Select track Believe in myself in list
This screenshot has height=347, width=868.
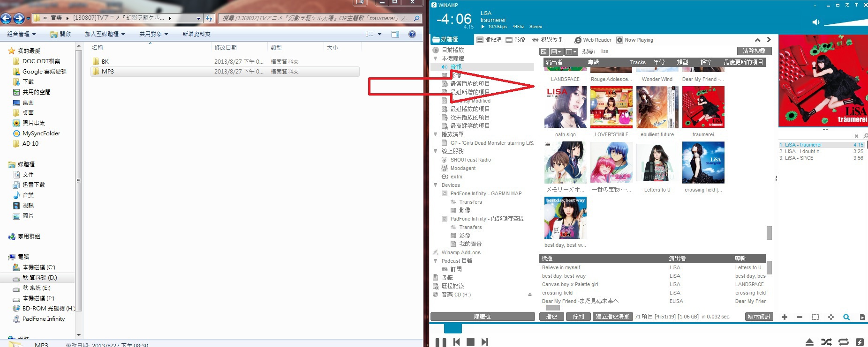point(561,268)
